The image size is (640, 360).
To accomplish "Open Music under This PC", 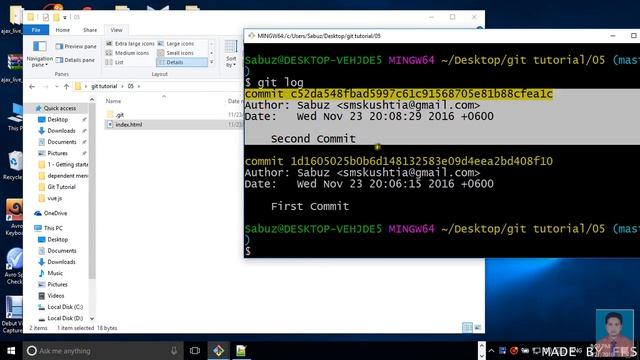I will (x=55, y=273).
